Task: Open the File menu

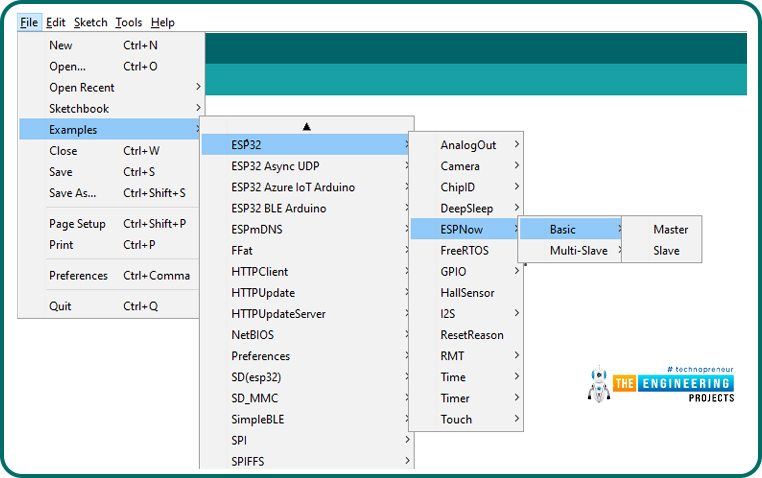Action: (29, 22)
